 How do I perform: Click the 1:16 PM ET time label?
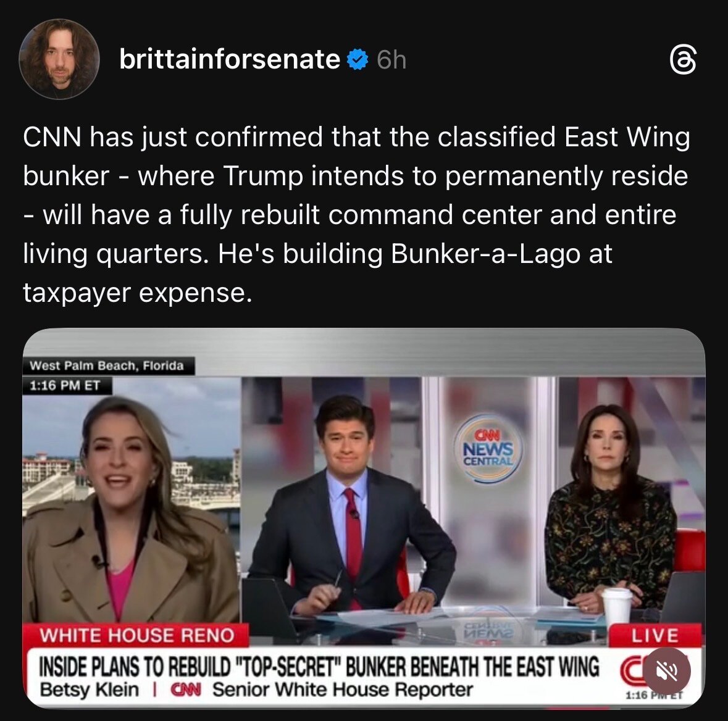[x=65, y=385]
